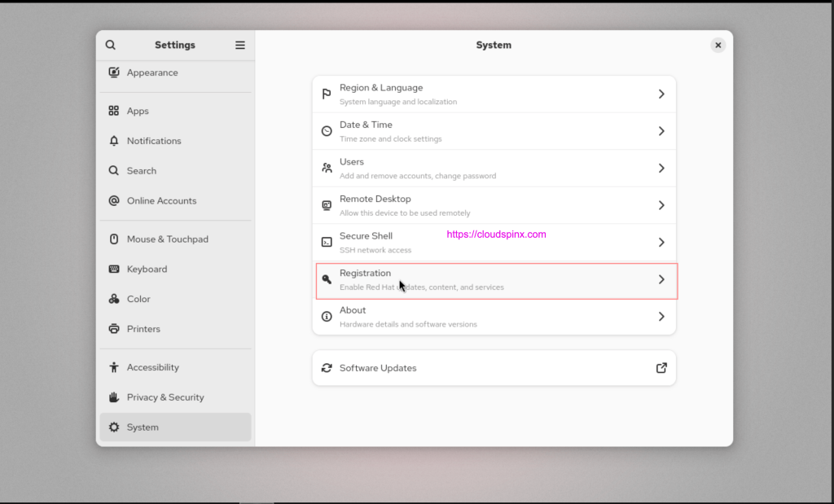Screen dimensions: 834x504
Task: Click the About info icon
Action: 326,316
